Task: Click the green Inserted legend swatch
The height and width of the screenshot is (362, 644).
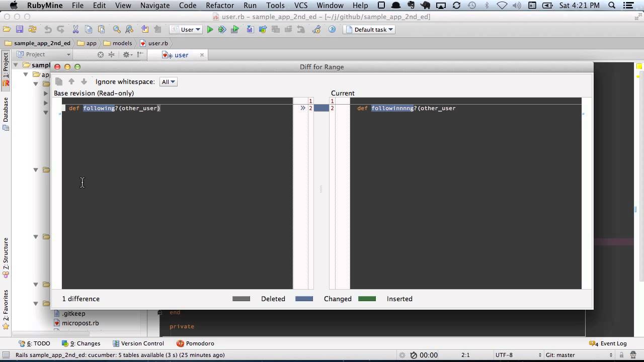Action: (367, 299)
